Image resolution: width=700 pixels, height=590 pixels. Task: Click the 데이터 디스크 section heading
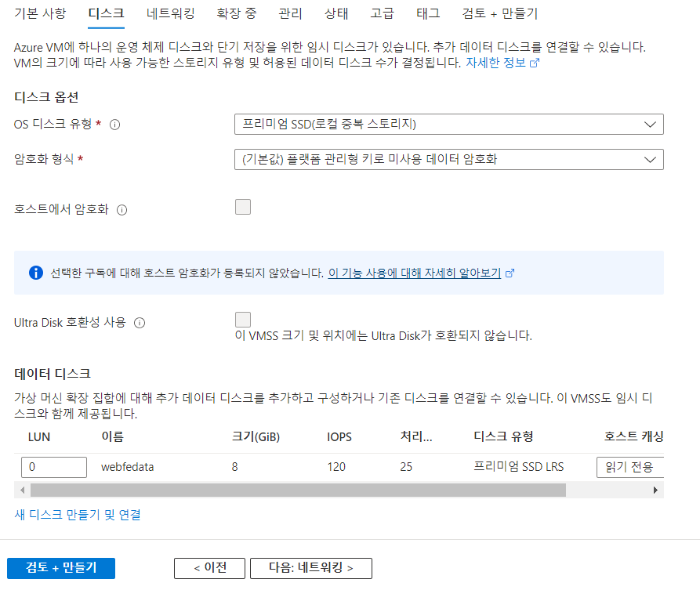pyautogui.click(x=53, y=374)
